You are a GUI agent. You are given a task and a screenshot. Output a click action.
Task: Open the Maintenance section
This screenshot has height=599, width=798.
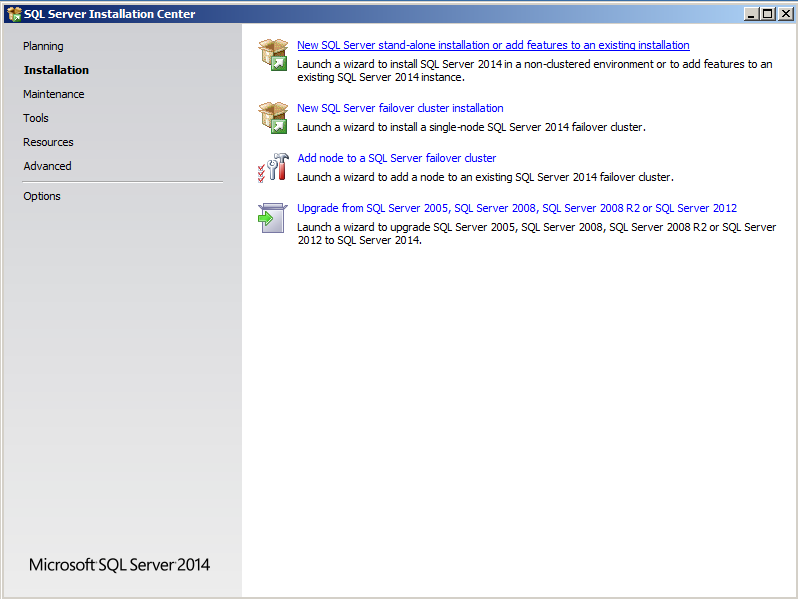point(53,94)
